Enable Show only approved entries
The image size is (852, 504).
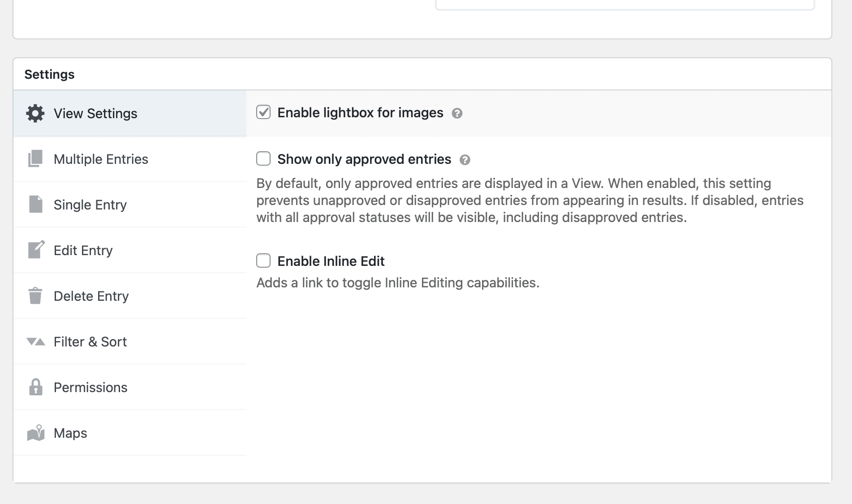pos(264,159)
